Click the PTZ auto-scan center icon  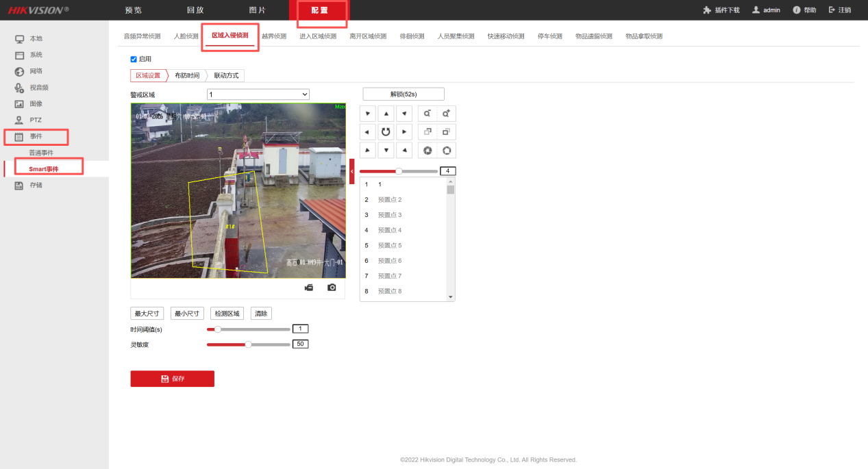(386, 131)
